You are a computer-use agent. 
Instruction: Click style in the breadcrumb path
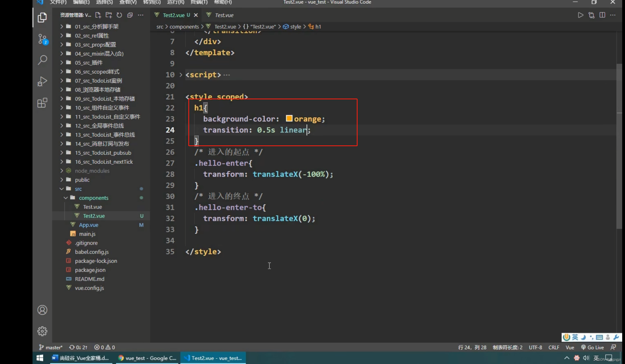(292, 27)
